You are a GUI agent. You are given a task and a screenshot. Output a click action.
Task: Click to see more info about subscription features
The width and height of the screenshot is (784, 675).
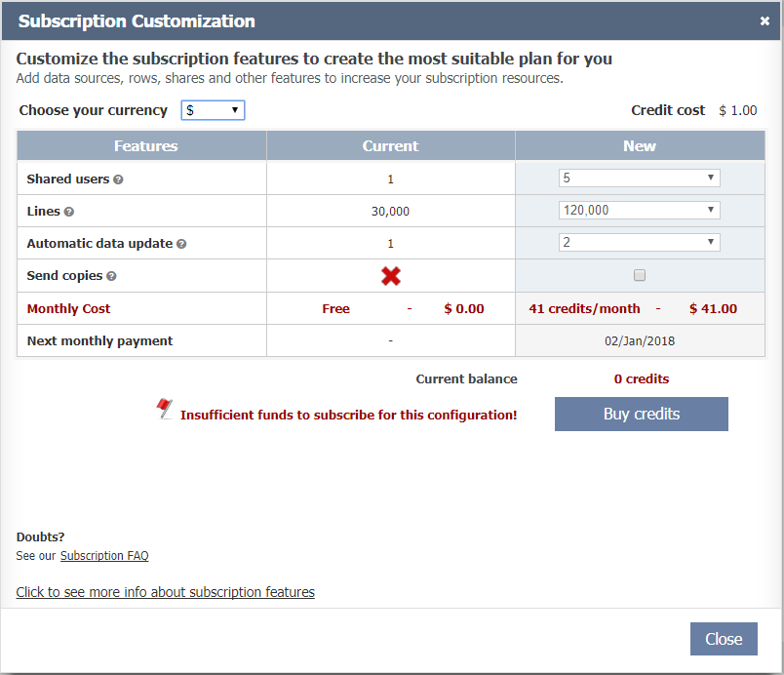coord(166,592)
